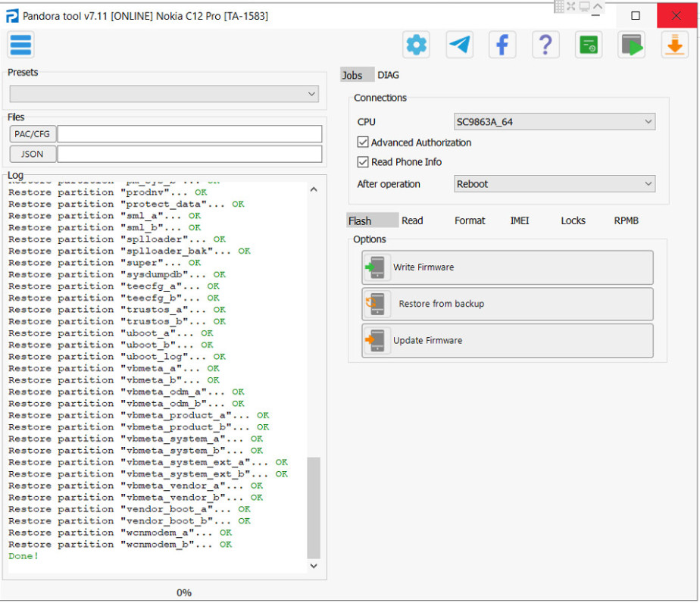Click the Restore from backup phone icon
Image resolution: width=700 pixels, height=603 pixels.
(377, 304)
